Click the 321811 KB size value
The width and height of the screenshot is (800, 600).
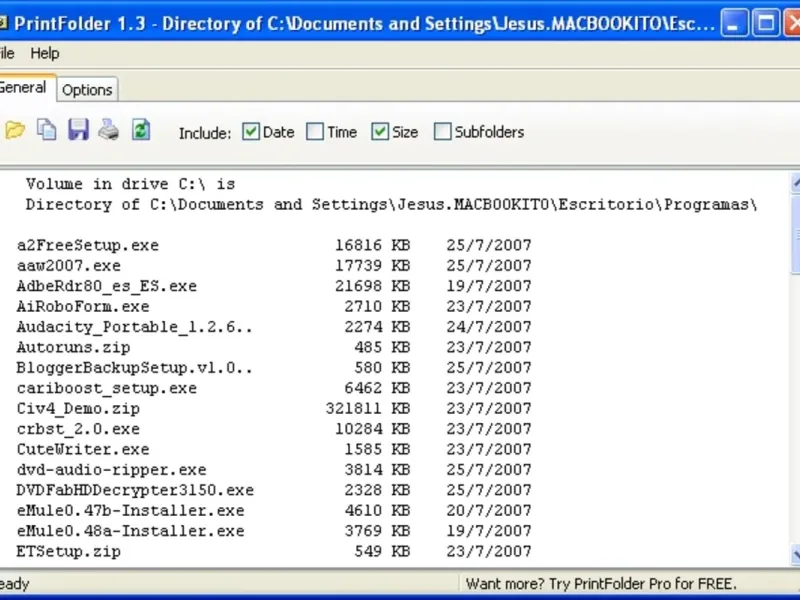point(368,409)
